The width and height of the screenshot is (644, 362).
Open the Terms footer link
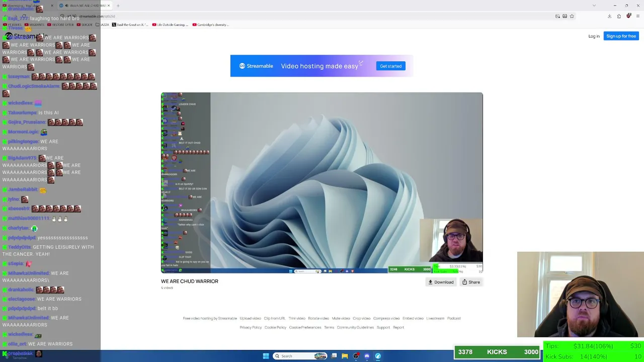click(329, 327)
